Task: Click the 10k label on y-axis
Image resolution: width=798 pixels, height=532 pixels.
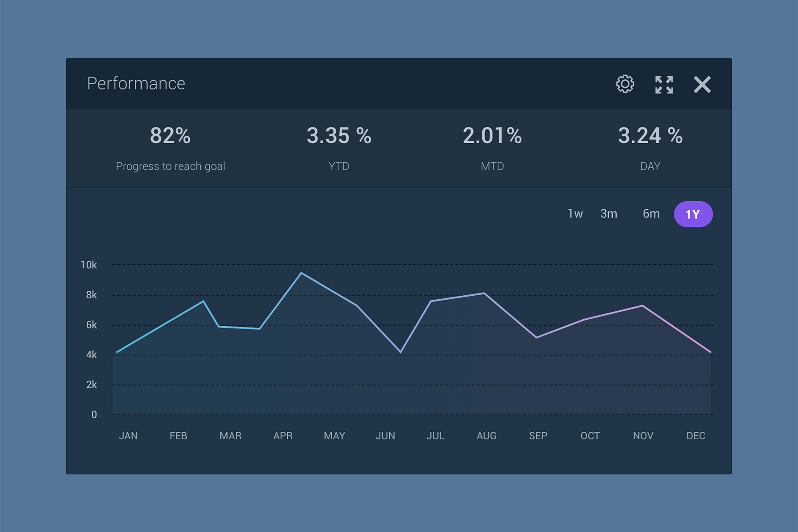Action: (89, 265)
